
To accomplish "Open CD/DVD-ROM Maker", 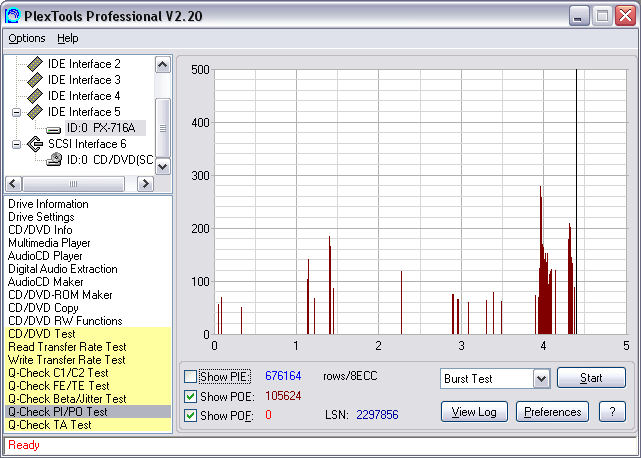I will point(60,295).
